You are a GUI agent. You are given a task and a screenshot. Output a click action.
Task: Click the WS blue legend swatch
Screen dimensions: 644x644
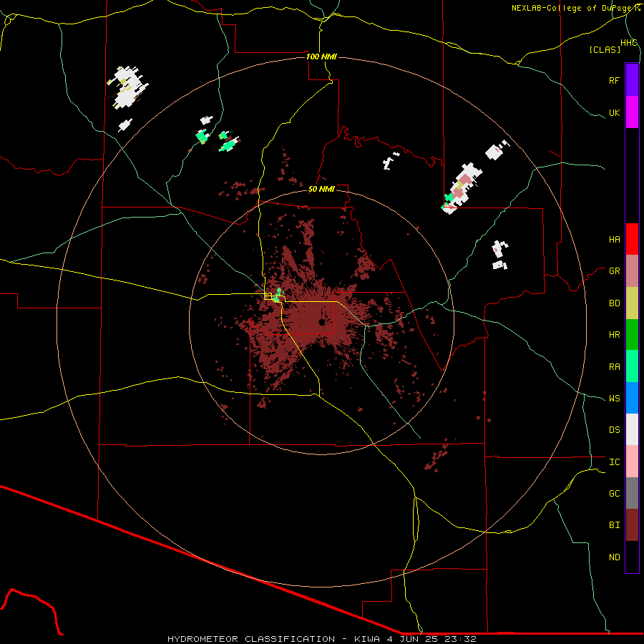pos(632,398)
